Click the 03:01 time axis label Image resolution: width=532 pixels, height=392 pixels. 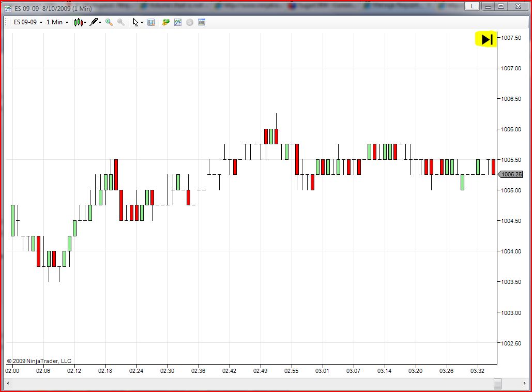[x=322, y=371]
